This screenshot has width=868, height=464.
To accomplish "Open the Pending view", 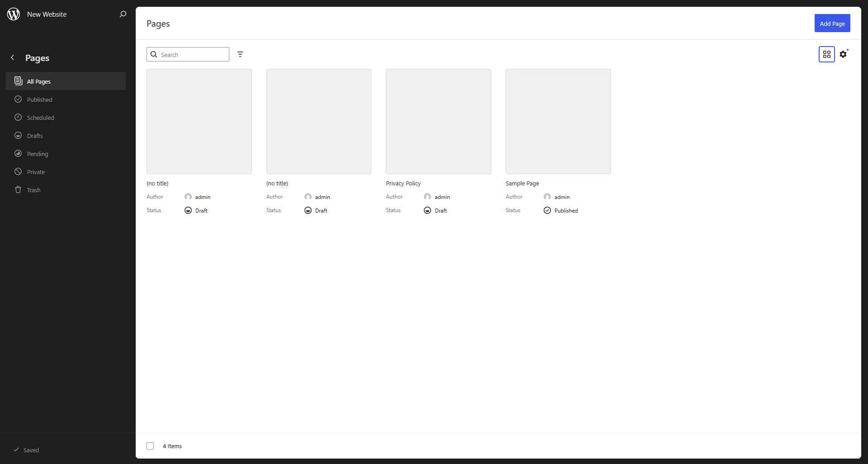I will pyautogui.click(x=66, y=153).
